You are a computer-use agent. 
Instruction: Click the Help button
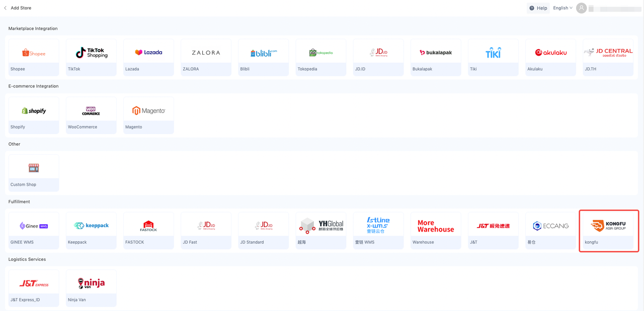click(x=538, y=8)
